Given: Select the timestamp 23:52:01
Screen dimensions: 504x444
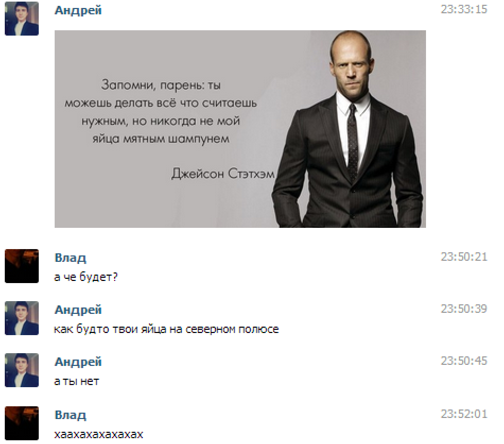Looking at the screenshot, I should tap(464, 414).
